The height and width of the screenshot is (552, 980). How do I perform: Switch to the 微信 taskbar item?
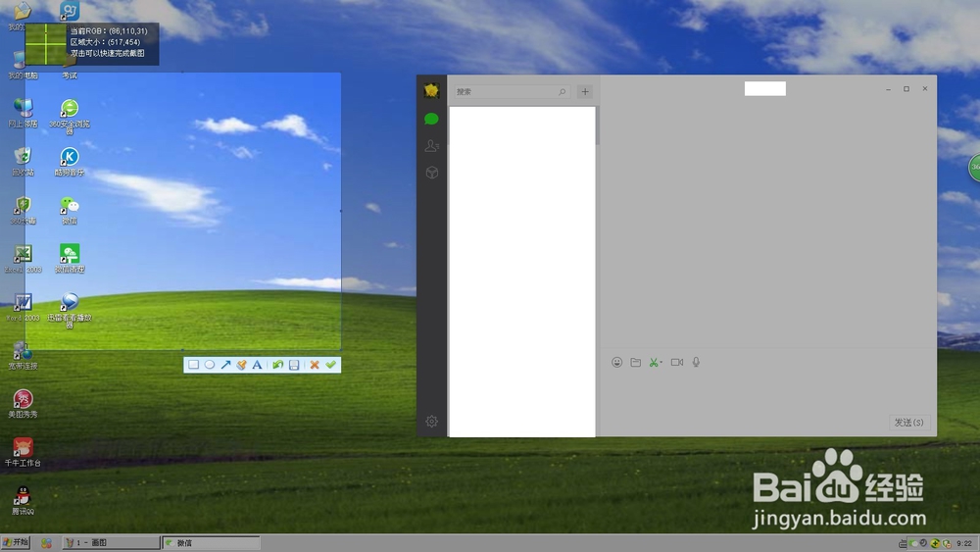[x=211, y=542]
